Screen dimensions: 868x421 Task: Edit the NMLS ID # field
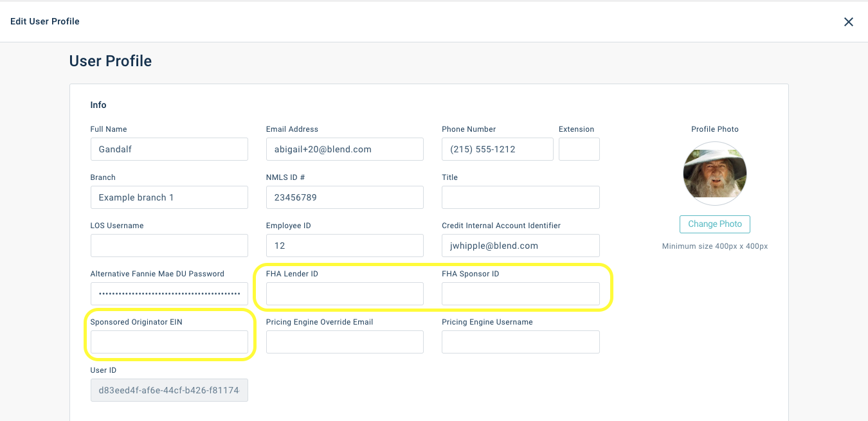[x=345, y=197]
